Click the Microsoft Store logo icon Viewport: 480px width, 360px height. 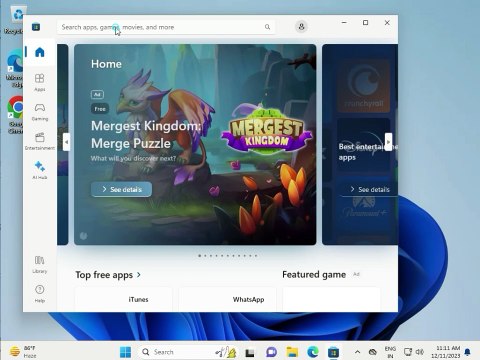pyautogui.click(x=36, y=27)
